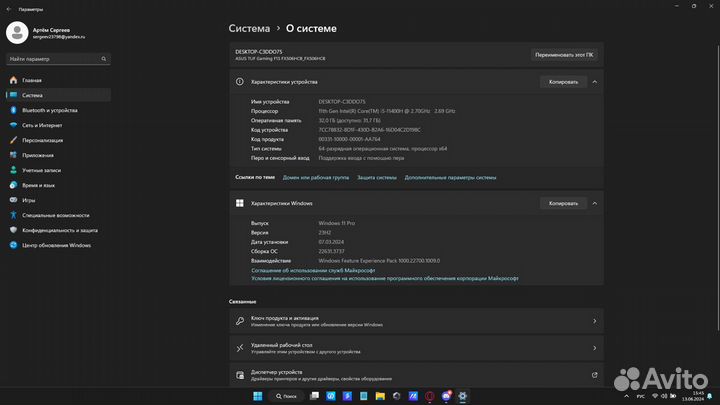Open Время и язык settings
This screenshot has height=405, width=720.
[x=38, y=185]
